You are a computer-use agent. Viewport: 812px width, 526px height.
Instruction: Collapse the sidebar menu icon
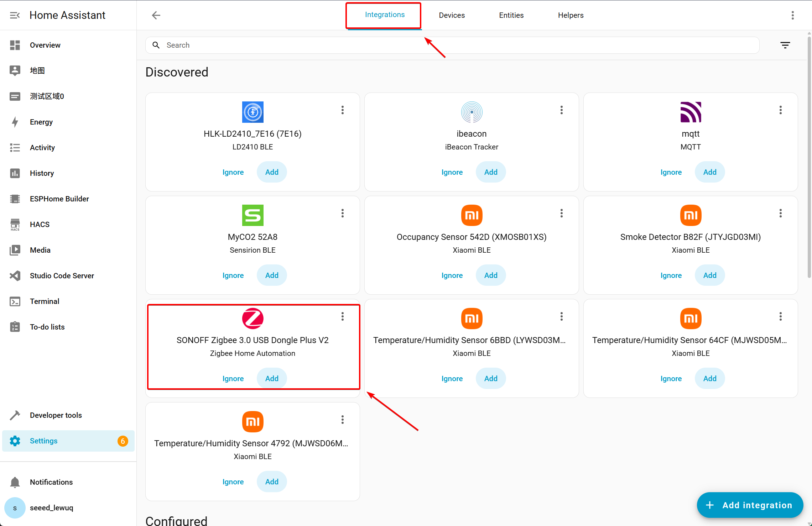pos(15,15)
